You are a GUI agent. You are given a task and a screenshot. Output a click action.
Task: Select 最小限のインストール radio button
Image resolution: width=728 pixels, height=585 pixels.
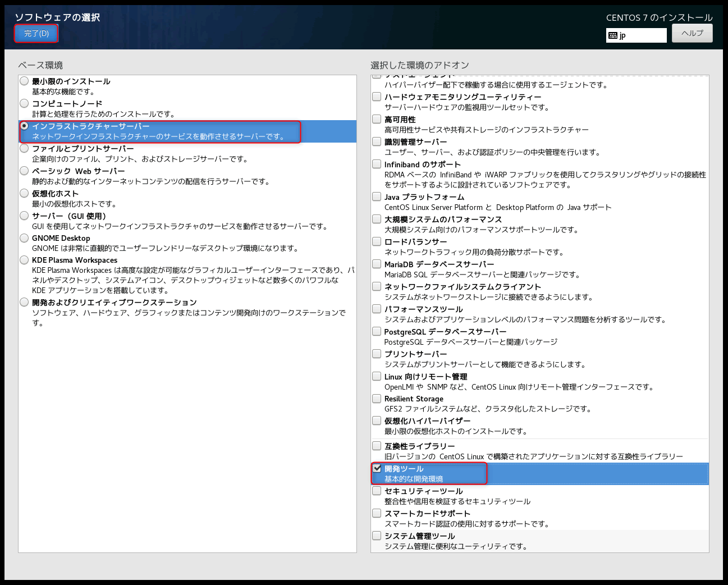(24, 81)
